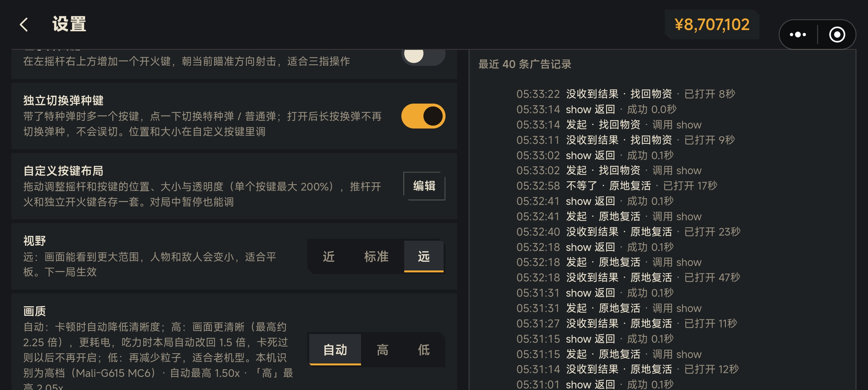Viewport: 868px width, 390px height.
Task: Select the 05:31:15 发起 原地复活 entry
Action: pyautogui.click(x=609, y=354)
